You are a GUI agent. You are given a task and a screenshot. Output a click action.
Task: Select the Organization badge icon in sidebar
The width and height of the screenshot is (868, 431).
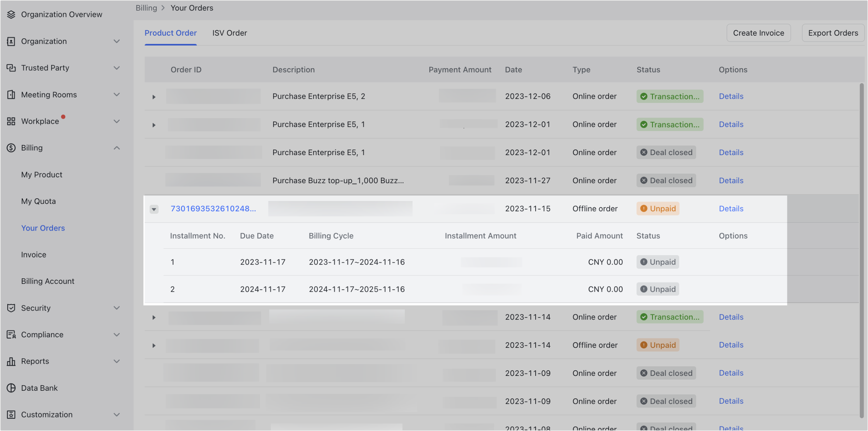click(x=11, y=41)
